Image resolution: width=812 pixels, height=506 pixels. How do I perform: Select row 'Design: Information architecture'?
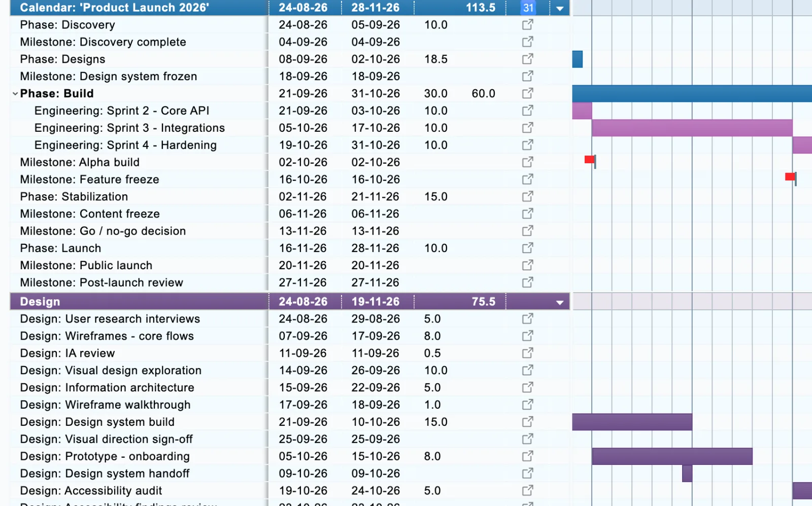pyautogui.click(x=290, y=387)
